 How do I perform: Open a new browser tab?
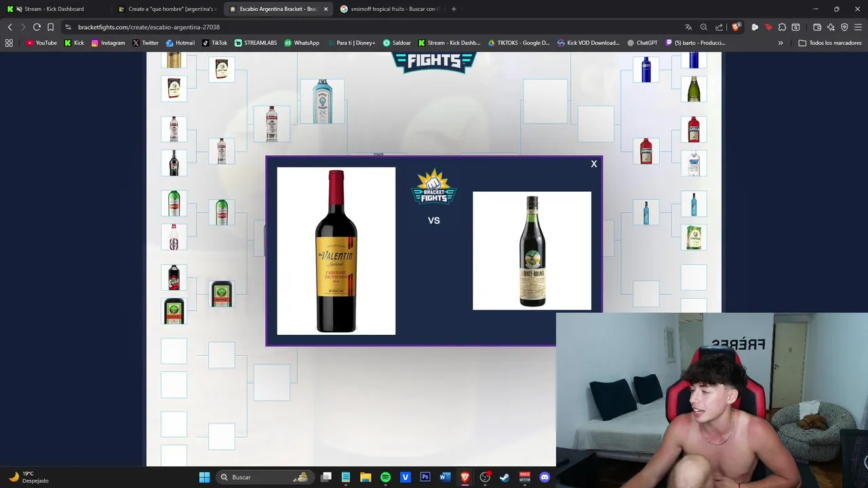(454, 9)
